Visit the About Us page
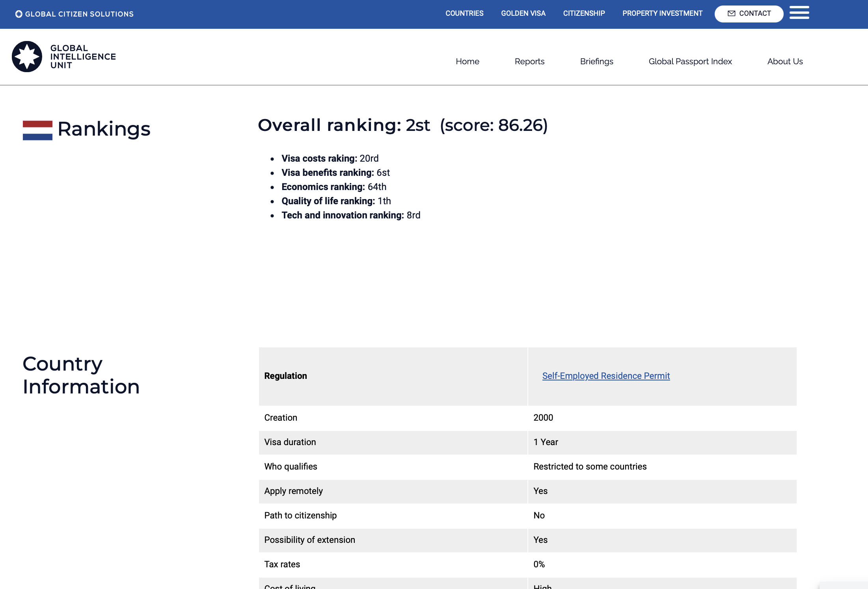868x589 pixels. tap(785, 62)
